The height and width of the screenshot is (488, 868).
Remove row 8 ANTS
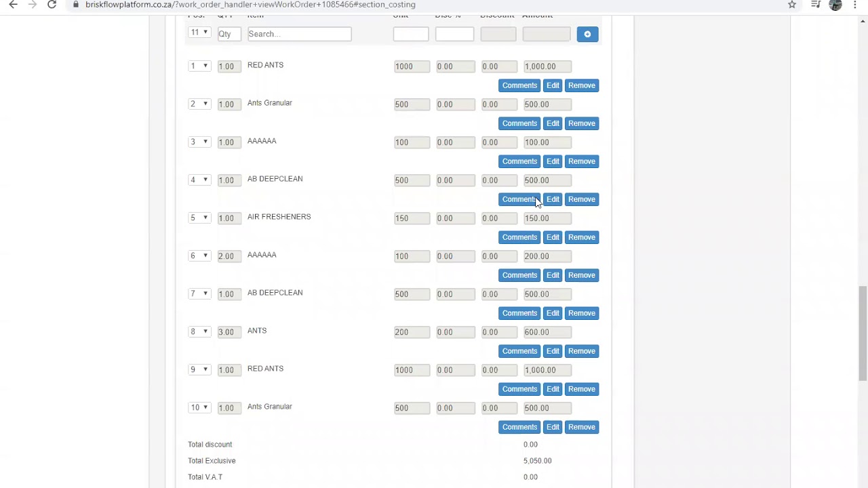(582, 351)
